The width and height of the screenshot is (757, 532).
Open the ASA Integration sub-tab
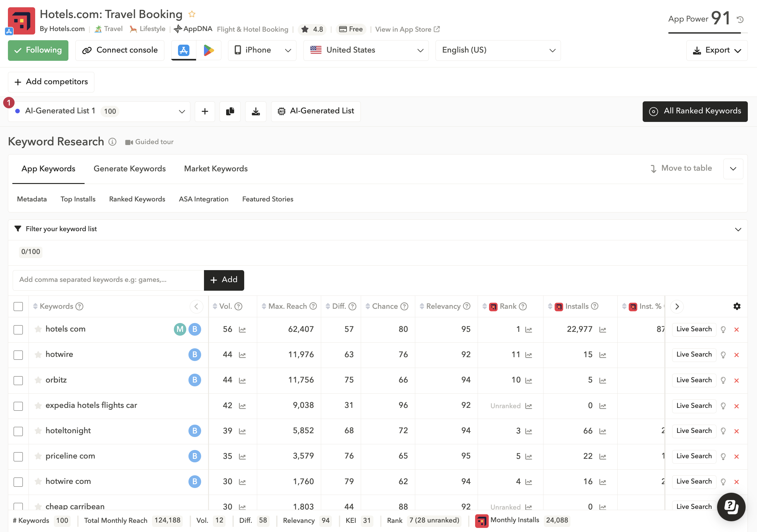[203, 199]
